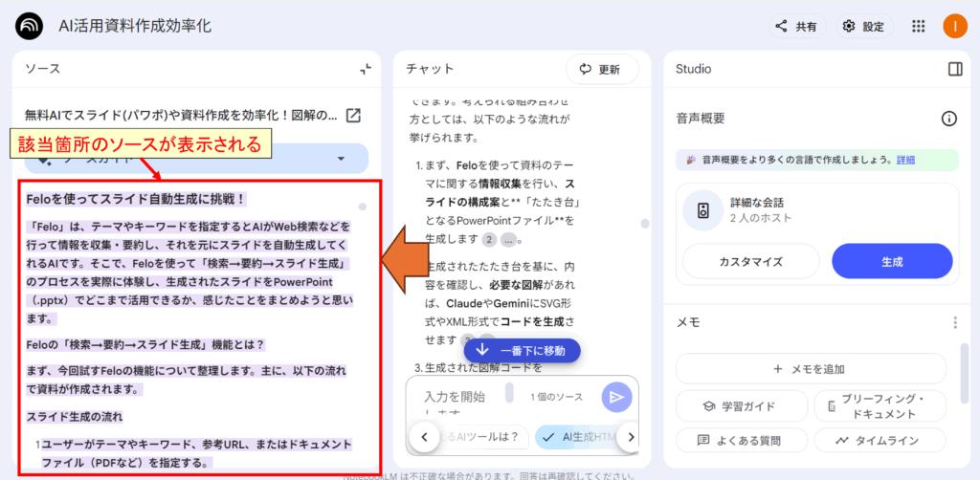Click the source panel scrollbar thumb

tap(363, 207)
